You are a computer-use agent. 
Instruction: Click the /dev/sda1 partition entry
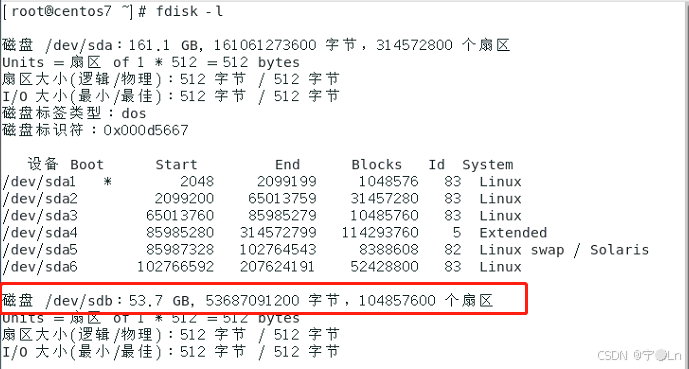point(39,181)
